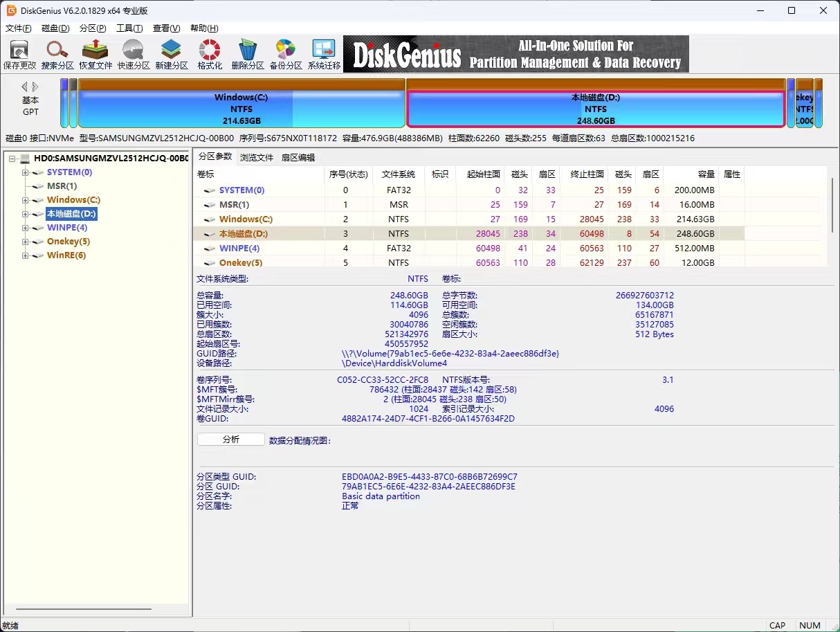
Task: Select the WINPE(4) row label in table
Action: (x=239, y=249)
